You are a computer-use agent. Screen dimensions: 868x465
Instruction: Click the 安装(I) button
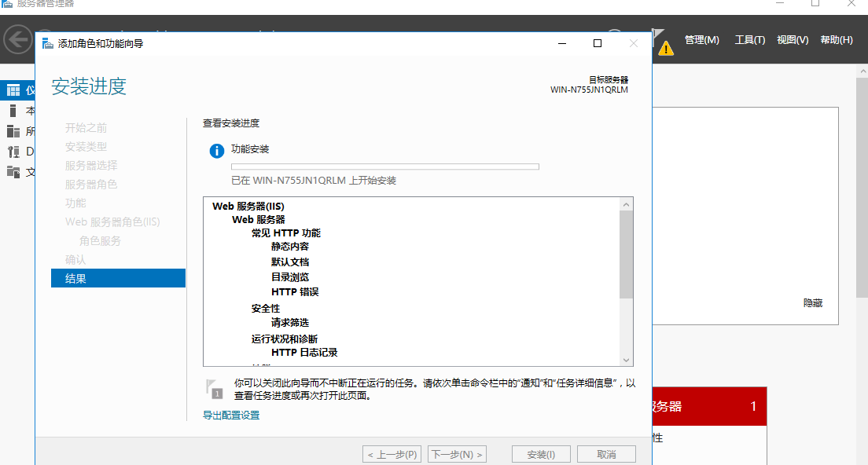(541, 455)
